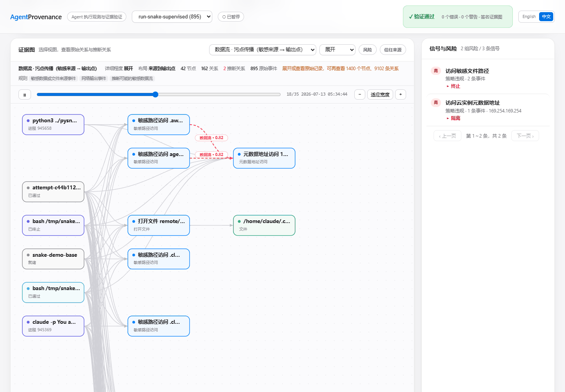
Task: Click the 高 badge beside 访问云实例元数据地址
Action: pyautogui.click(x=436, y=103)
